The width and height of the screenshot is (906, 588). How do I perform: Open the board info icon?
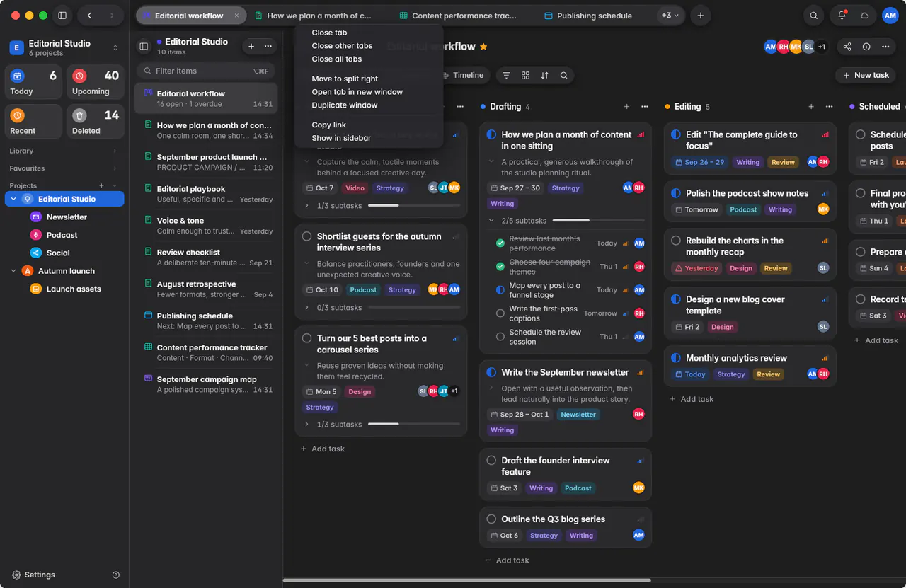(866, 47)
